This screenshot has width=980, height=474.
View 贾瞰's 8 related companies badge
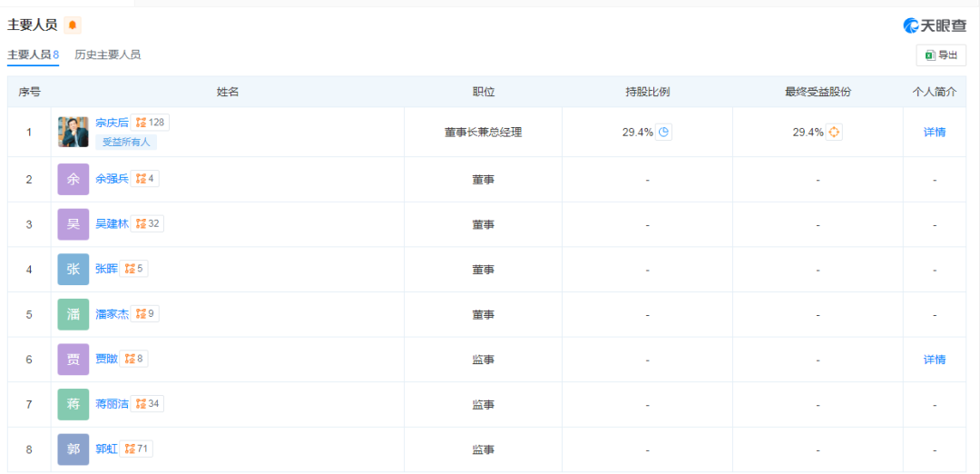pos(134,359)
